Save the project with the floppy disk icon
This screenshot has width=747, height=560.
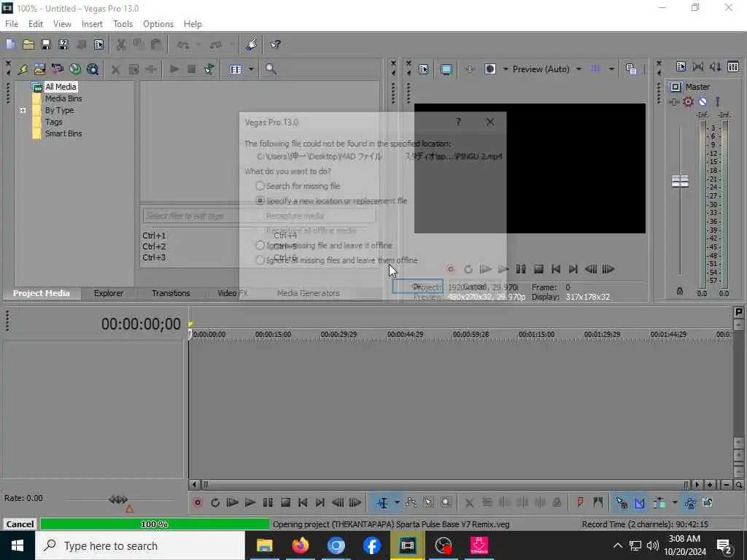(46, 44)
